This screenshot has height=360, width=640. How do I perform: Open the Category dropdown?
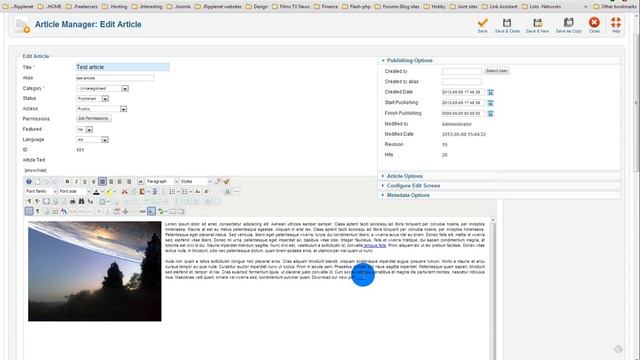pyautogui.click(x=102, y=88)
